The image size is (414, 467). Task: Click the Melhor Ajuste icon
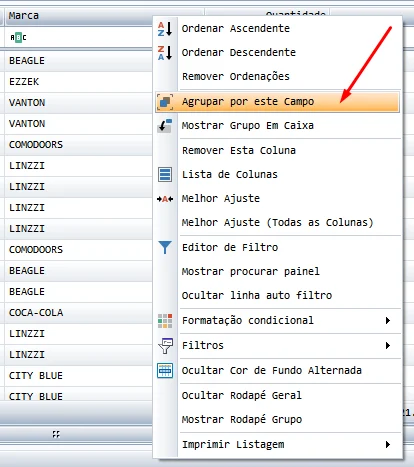click(165, 199)
